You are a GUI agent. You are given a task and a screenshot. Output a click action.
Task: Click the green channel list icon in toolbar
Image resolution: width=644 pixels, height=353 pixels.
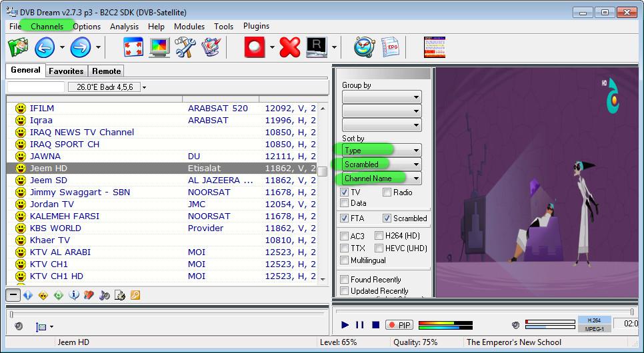coord(18,47)
